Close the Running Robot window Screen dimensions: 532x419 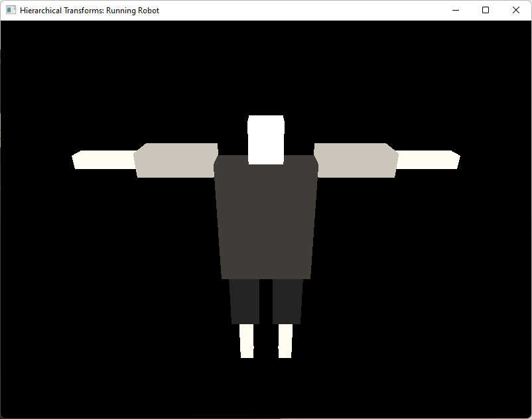click(x=516, y=10)
